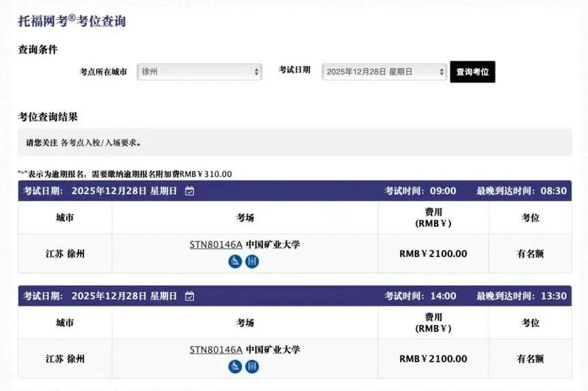Click the calendar icon in the 14:00 session header
Screen dimensions: 588x391
pos(190,296)
